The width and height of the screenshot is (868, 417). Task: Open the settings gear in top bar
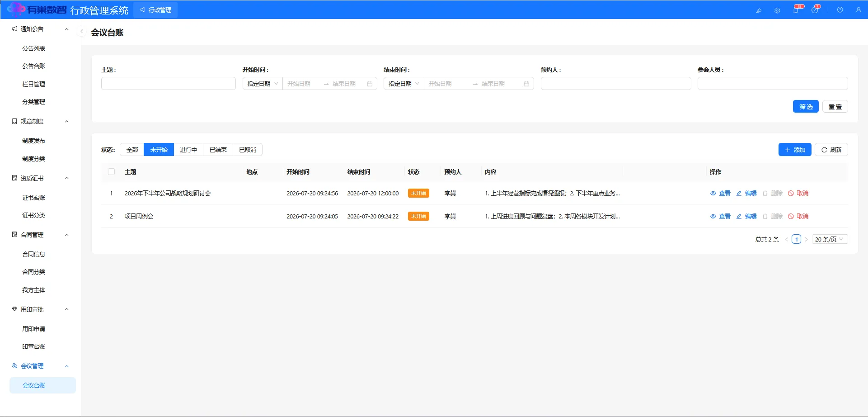pos(777,10)
